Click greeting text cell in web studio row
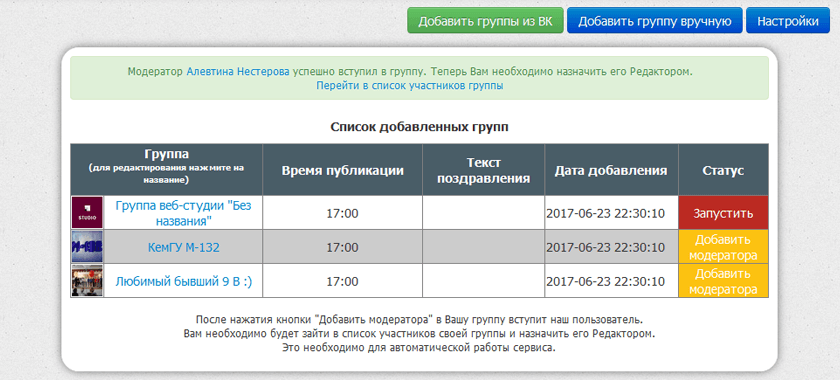The image size is (840, 380). tap(483, 213)
